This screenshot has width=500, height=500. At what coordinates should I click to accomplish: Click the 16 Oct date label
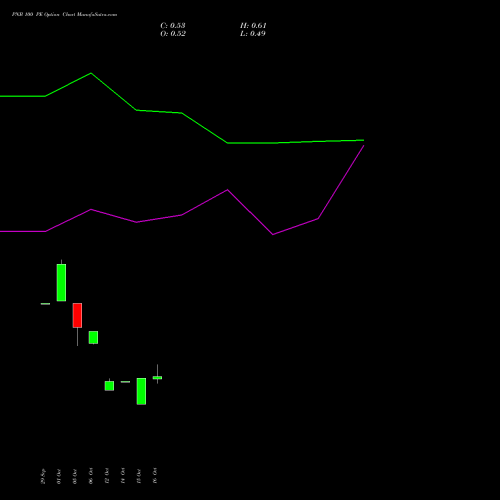click(155, 476)
